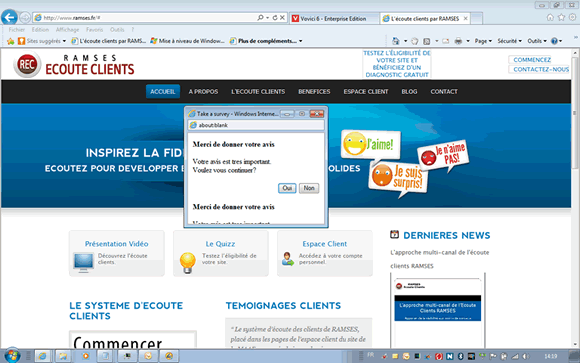Click the browser back arrow button
The width and height of the screenshot is (580, 363).
point(9,17)
